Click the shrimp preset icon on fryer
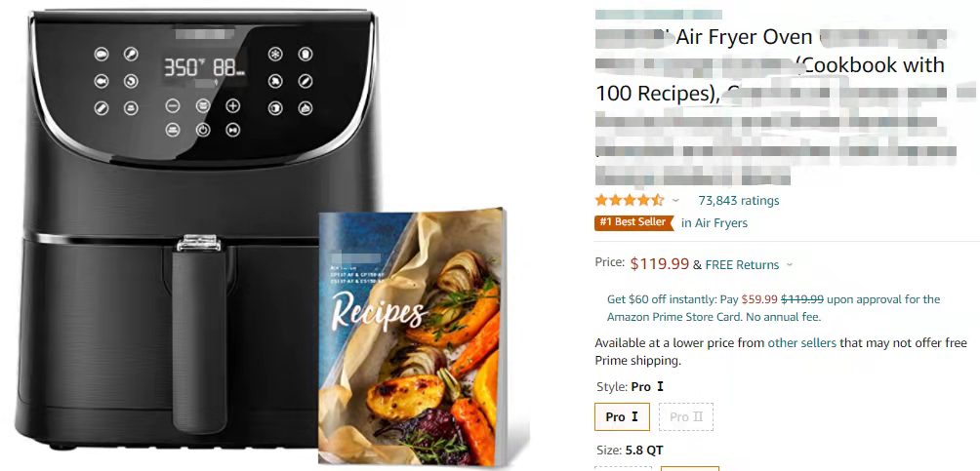This screenshot has width=980, height=471. 131,81
